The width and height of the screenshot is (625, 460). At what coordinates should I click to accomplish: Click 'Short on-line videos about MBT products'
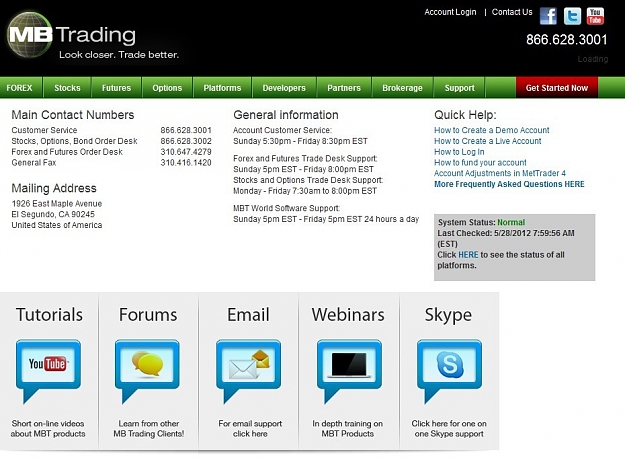pyautogui.click(x=48, y=429)
